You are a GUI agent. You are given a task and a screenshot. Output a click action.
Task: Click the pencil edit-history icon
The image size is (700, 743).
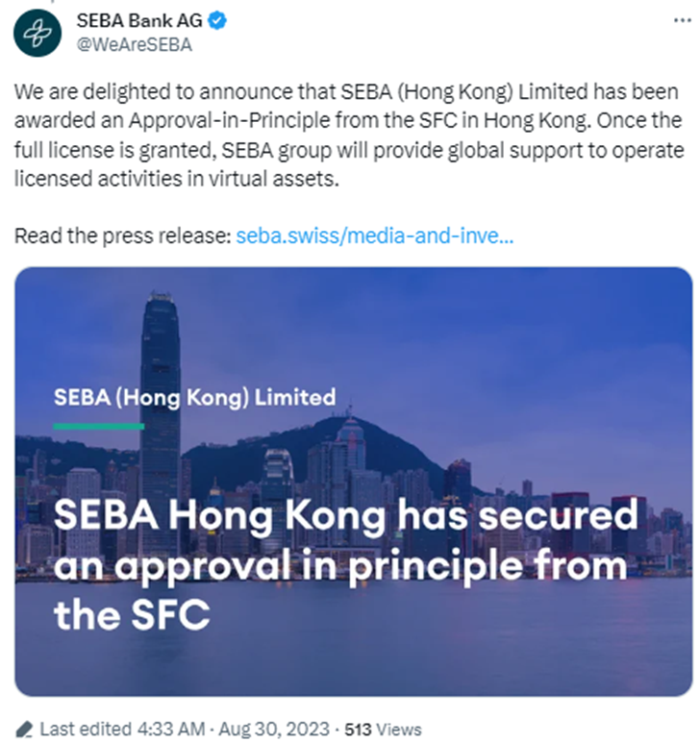pos(25,729)
